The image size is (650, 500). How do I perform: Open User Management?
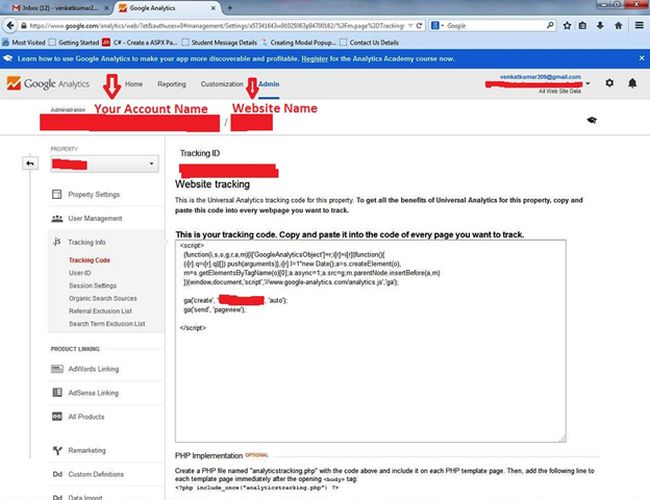tap(95, 218)
